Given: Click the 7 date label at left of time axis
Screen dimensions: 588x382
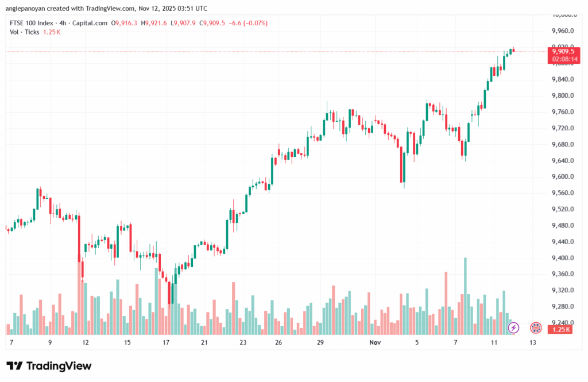Looking at the screenshot, I should click(x=10, y=342).
